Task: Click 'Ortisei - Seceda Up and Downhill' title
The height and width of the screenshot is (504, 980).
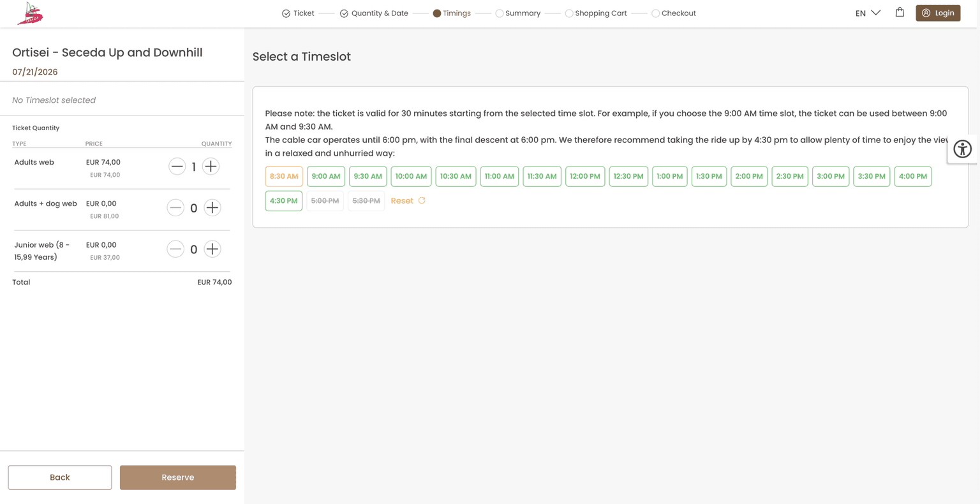Action: [x=107, y=52]
